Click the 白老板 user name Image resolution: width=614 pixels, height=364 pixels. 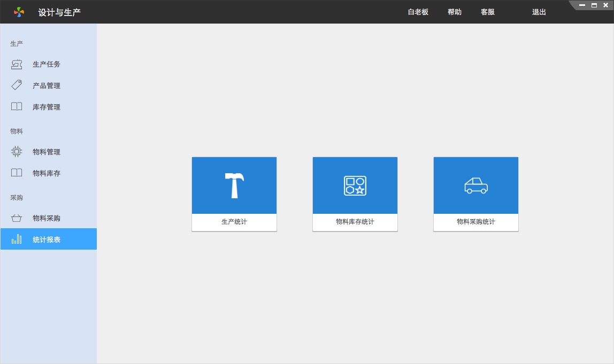(x=418, y=12)
